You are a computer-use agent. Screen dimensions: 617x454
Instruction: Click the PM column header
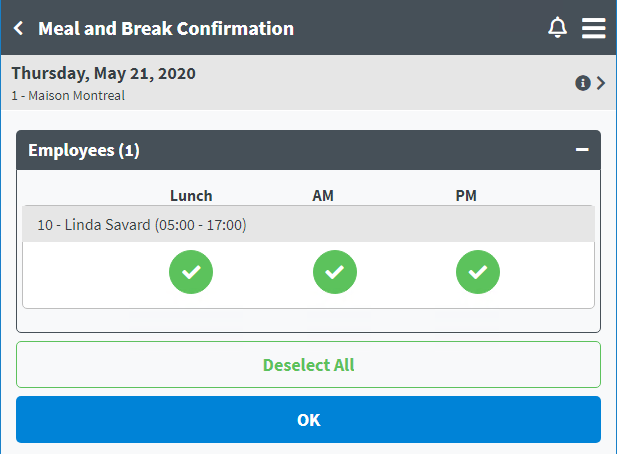coord(466,196)
